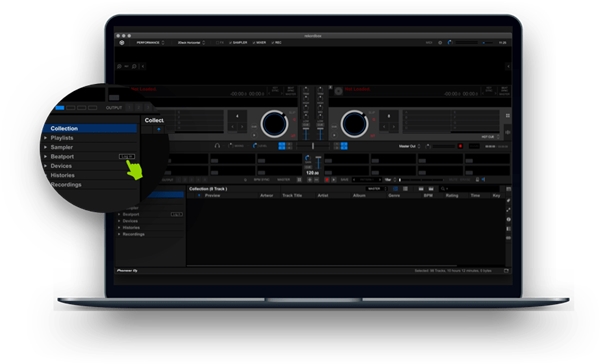Expand Devices in the laptop screen sidebar
Image resolution: width=600 pixels, height=364 pixels.
tap(119, 221)
